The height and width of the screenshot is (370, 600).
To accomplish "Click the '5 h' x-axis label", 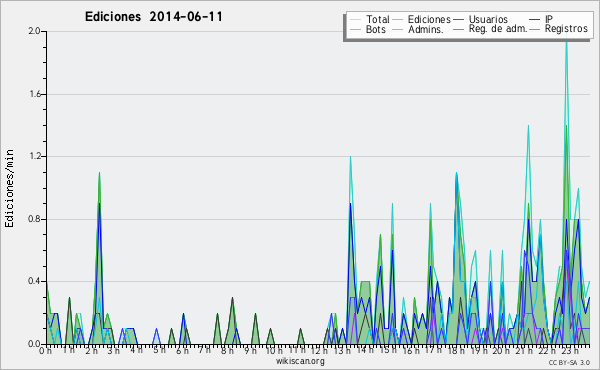I will point(159,350).
